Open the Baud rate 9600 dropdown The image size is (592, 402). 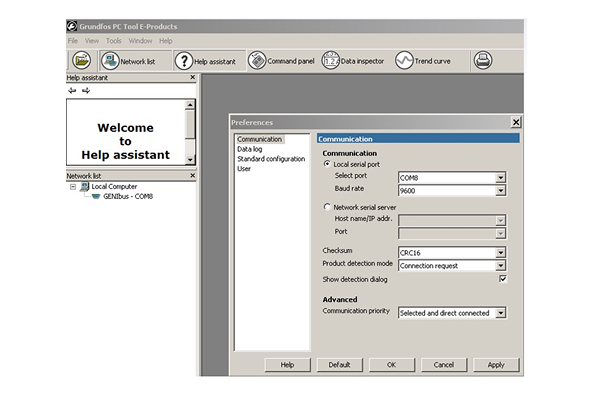click(x=501, y=191)
